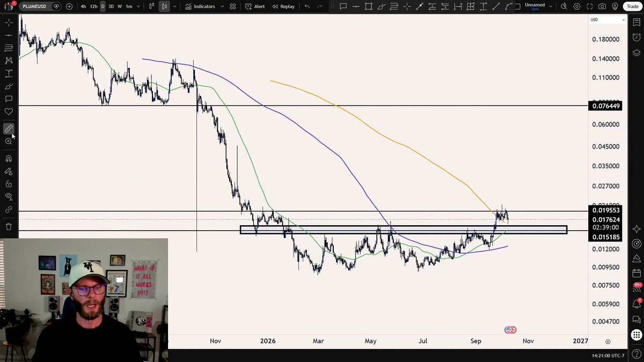Image resolution: width=644 pixels, height=362 pixels.
Task: Toggle hide all drawings eye icon
Action: [9, 197]
